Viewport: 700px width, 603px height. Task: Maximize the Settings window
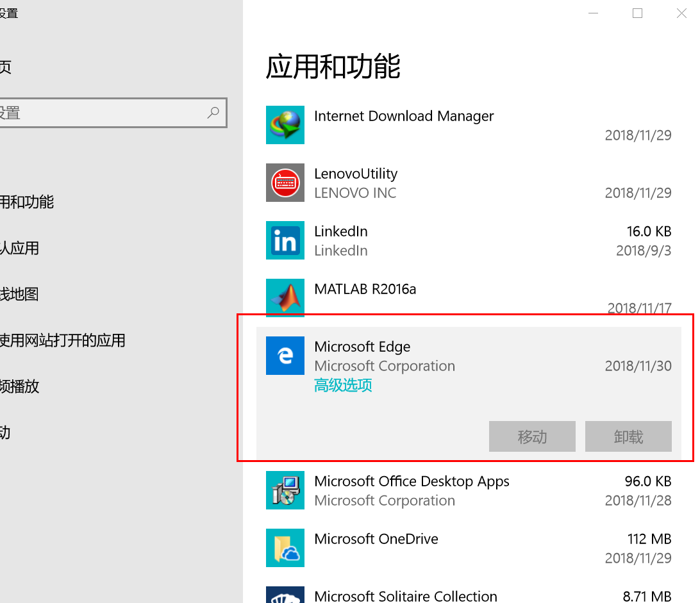(637, 13)
